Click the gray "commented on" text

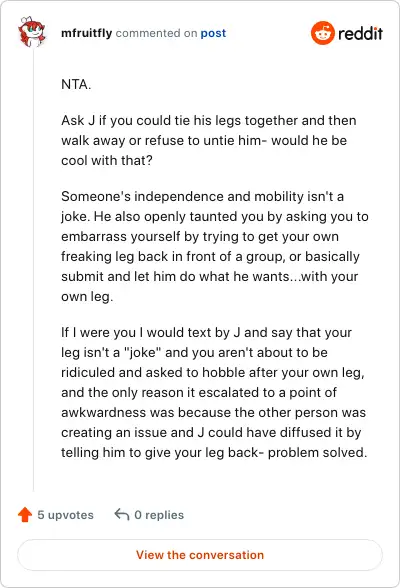point(156,33)
